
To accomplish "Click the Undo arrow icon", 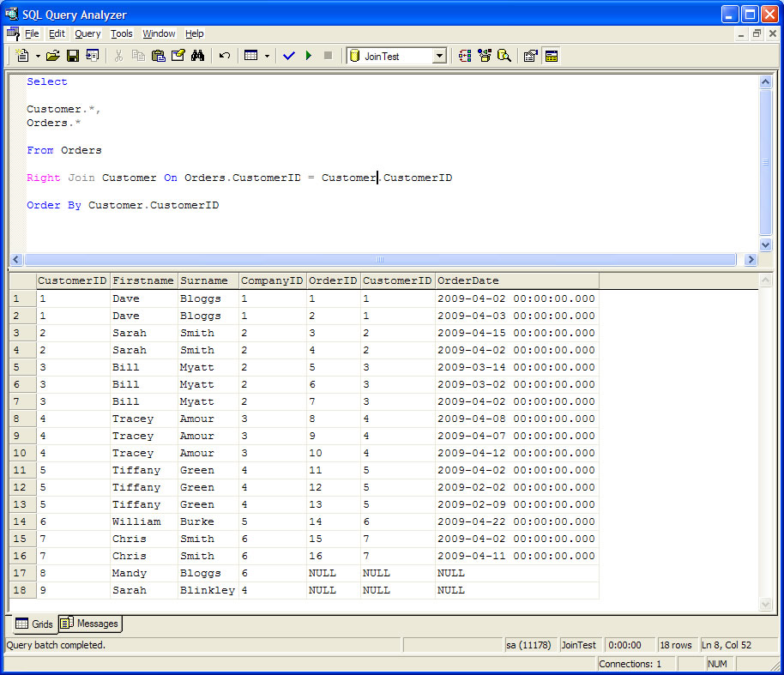I will (x=225, y=56).
